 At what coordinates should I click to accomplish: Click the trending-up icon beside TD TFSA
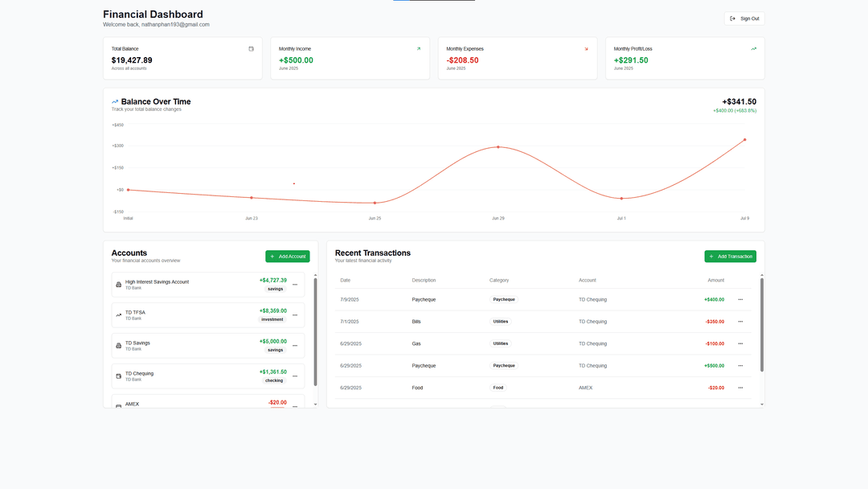tap(118, 314)
